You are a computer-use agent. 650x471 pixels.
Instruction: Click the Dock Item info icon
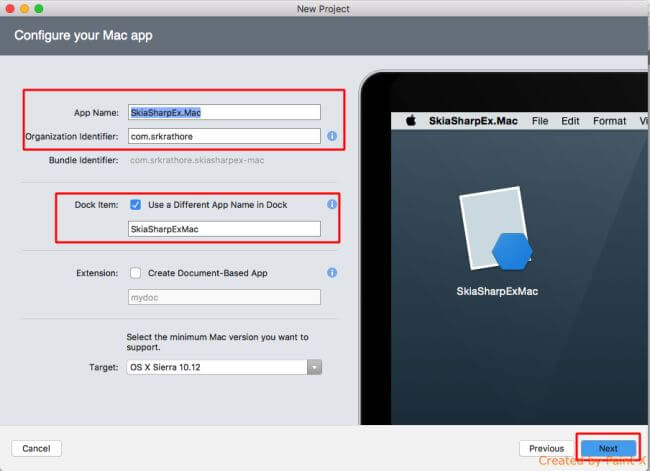tap(332, 204)
